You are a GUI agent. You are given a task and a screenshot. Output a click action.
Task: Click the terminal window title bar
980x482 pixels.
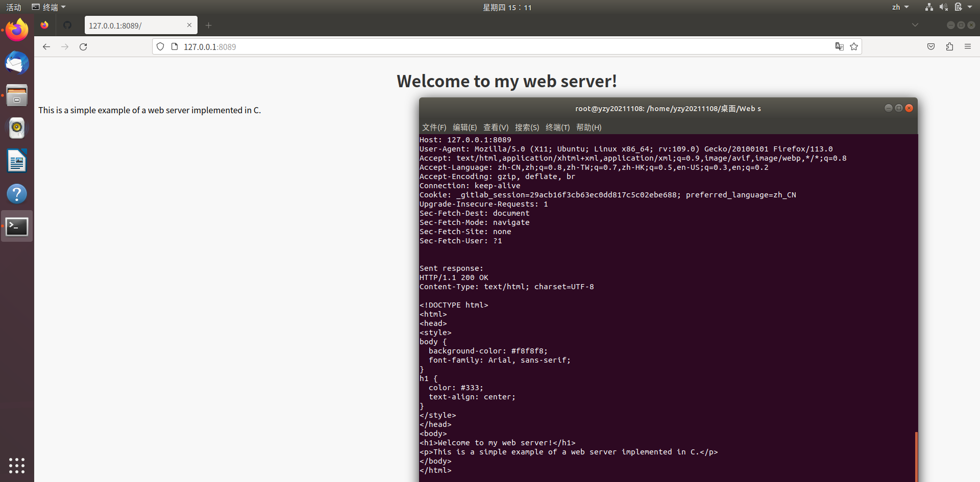[668, 109]
